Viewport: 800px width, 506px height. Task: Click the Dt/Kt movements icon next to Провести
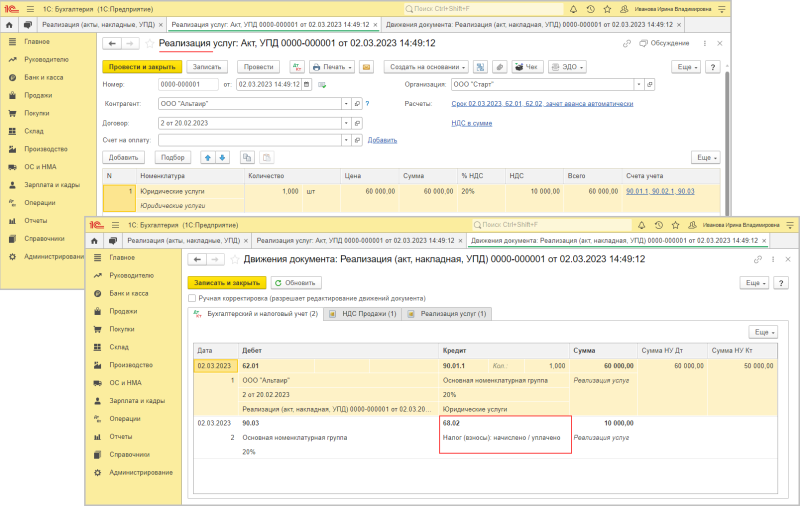coord(297,67)
